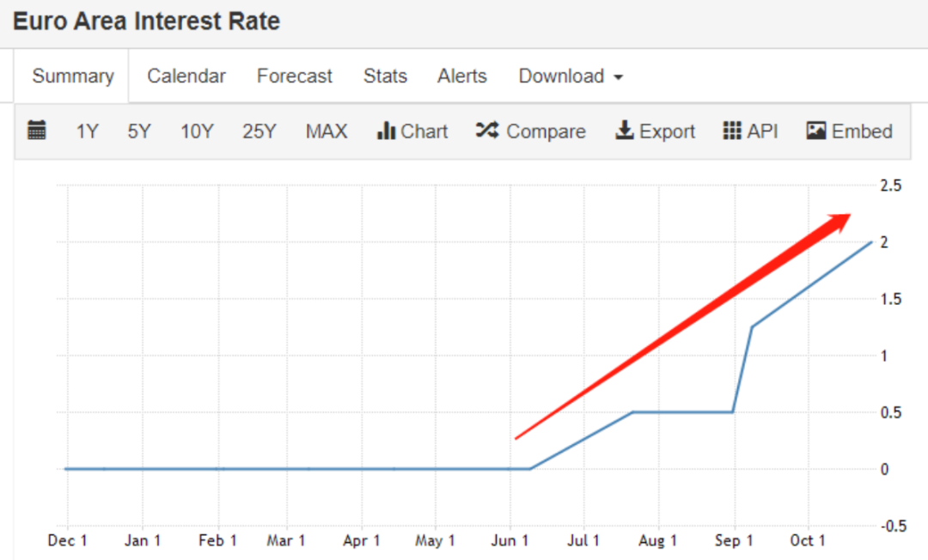Image resolution: width=928 pixels, height=560 pixels.
Task: Expand the Download dropdown menu
Action: pos(570,76)
